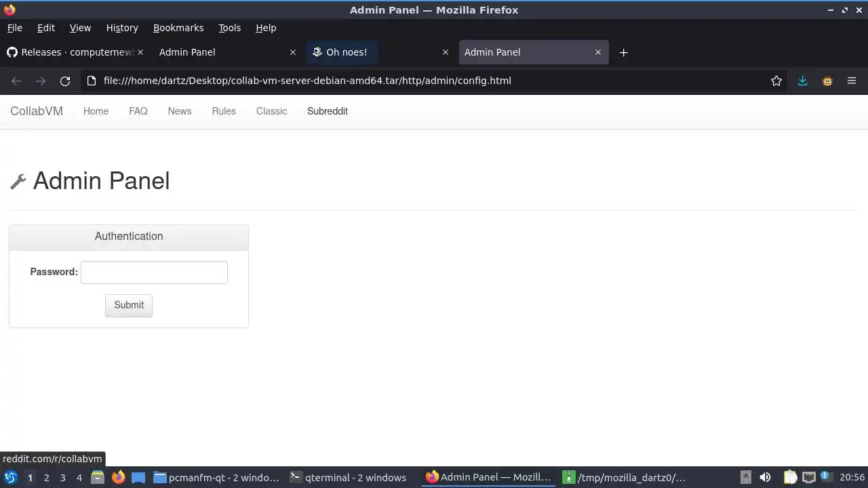
Task: Open the History menu
Action: (122, 28)
